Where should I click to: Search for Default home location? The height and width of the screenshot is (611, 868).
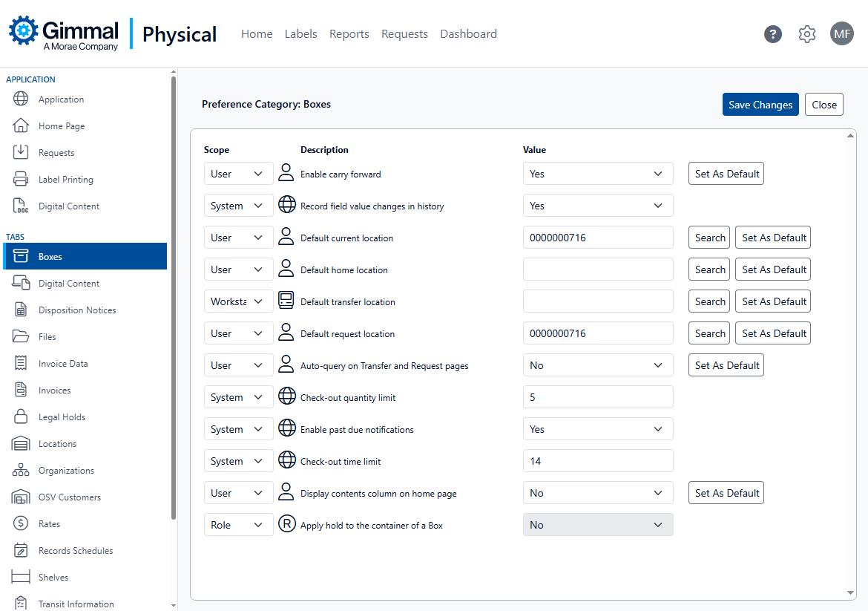click(x=709, y=269)
